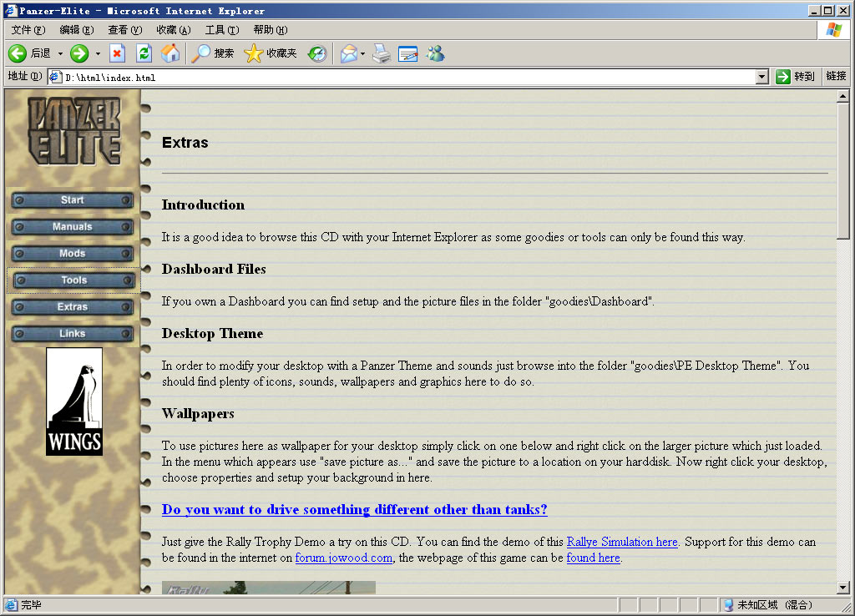Open Favorites with the star icon
Image resolution: width=855 pixels, height=616 pixels.
coord(253,53)
